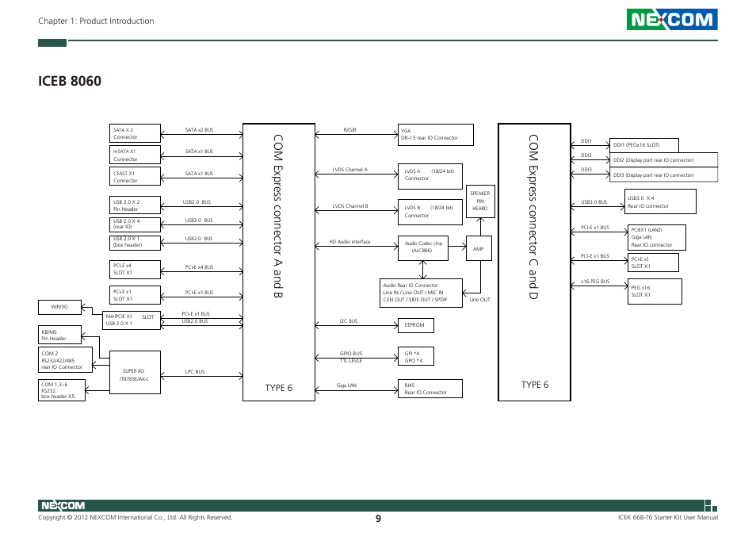
Task: Click the 'SUPER I/O IT8783E/AX-L' block
Action: coord(135,372)
